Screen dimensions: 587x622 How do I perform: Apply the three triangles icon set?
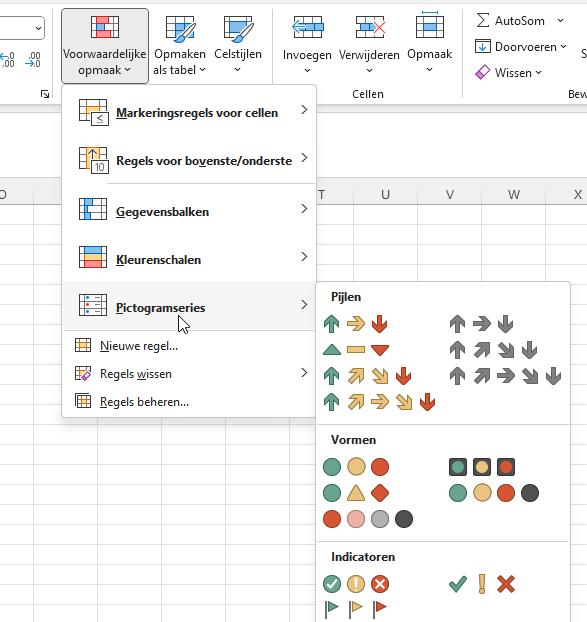click(x=356, y=349)
